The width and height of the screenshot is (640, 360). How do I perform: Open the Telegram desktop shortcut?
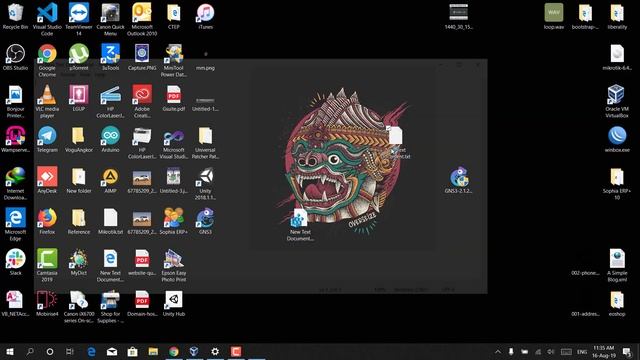(x=47, y=139)
